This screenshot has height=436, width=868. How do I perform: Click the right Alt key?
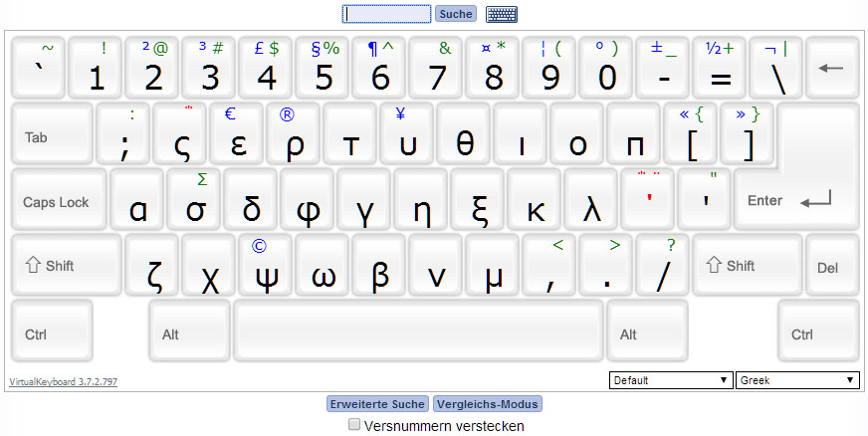(648, 330)
